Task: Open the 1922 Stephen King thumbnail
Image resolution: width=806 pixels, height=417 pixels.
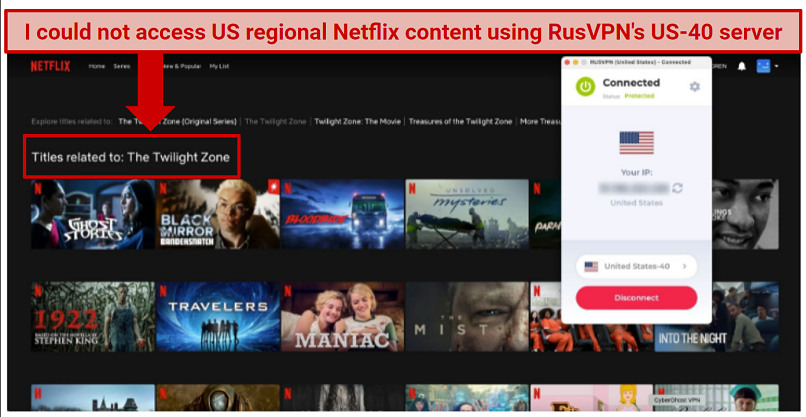Action: (93, 317)
